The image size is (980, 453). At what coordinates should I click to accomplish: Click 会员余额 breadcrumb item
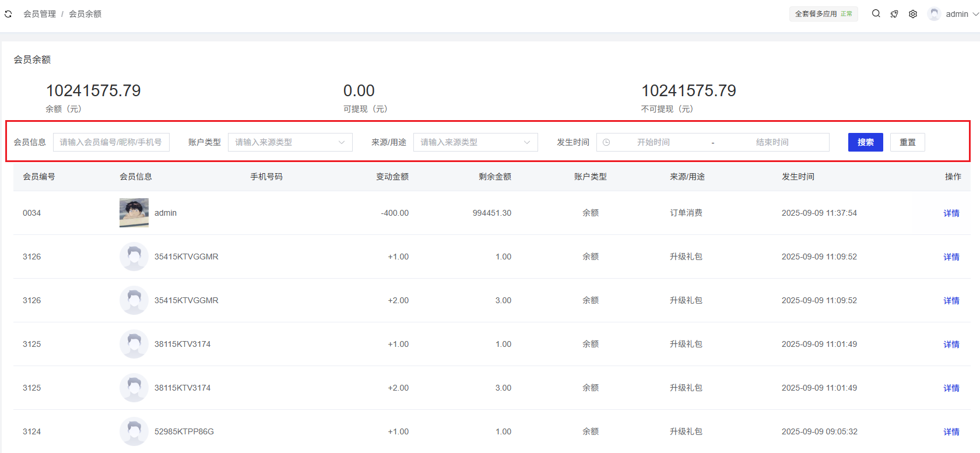pos(85,14)
